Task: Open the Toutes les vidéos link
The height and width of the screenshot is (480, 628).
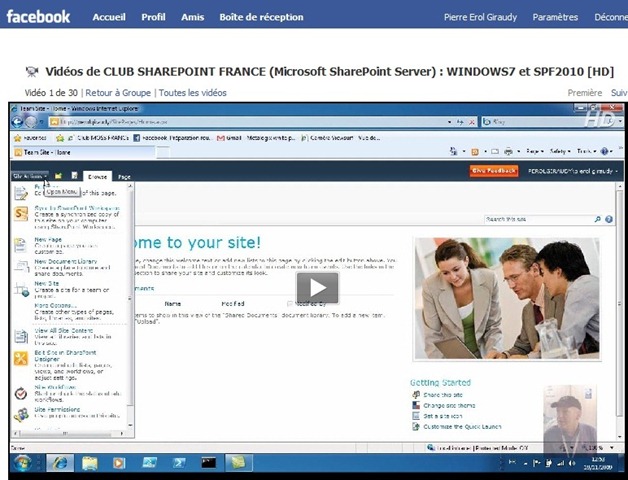Action: 193,93
